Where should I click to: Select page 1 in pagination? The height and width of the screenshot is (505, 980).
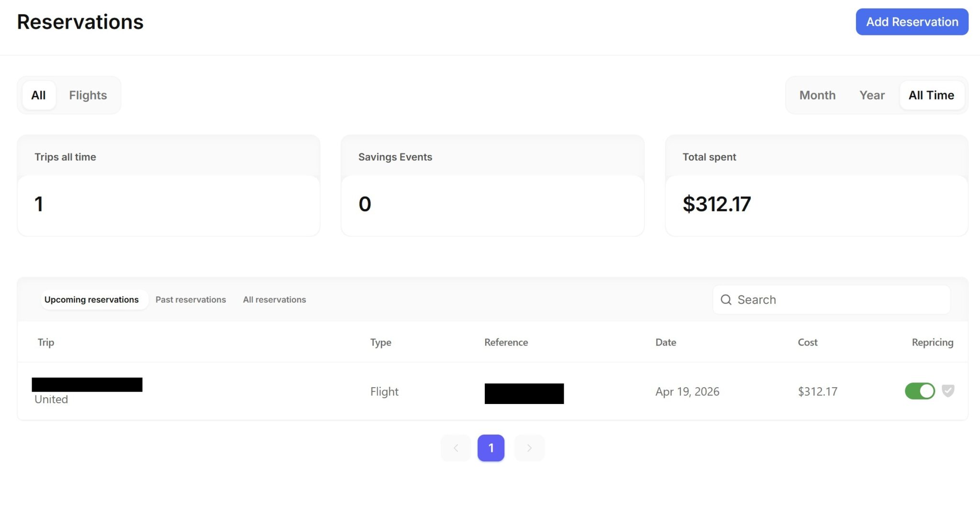(x=491, y=448)
